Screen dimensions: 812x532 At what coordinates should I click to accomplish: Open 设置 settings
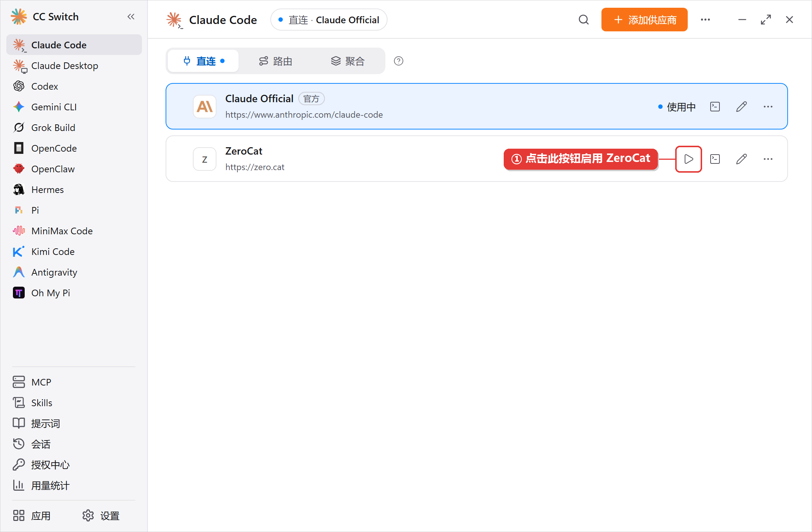point(101,516)
